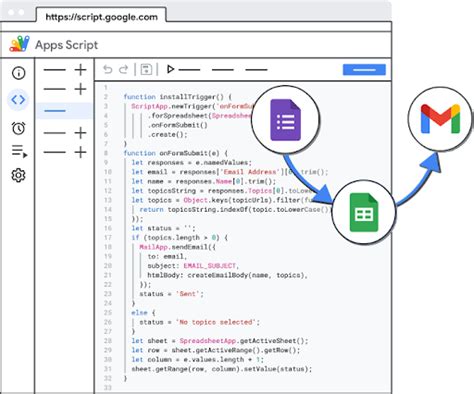This screenshot has height=394, width=474.
Task: Click code text 'let column = e.values.length + 1;'
Action: (198, 360)
